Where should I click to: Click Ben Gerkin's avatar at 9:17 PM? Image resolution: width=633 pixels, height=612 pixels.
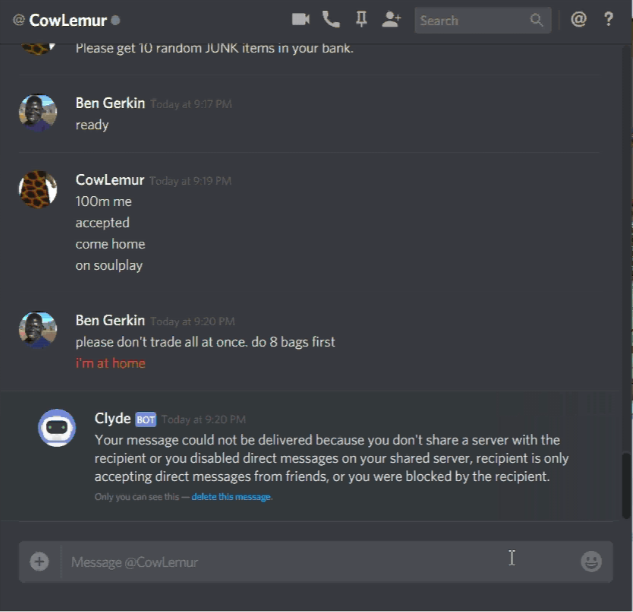pyautogui.click(x=38, y=113)
